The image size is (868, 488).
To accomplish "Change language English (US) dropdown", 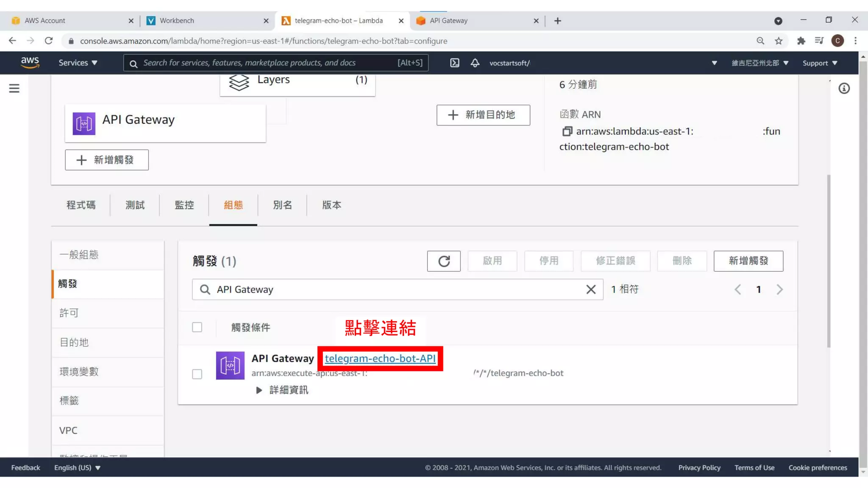I will [77, 468].
